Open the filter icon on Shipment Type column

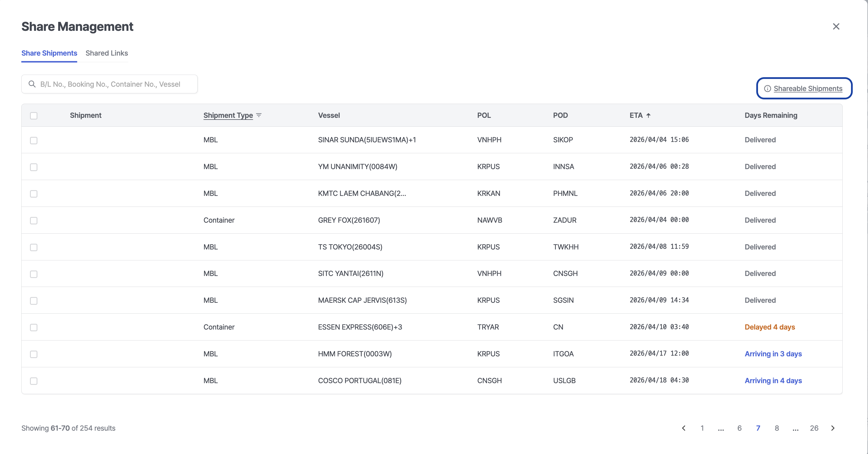click(259, 115)
